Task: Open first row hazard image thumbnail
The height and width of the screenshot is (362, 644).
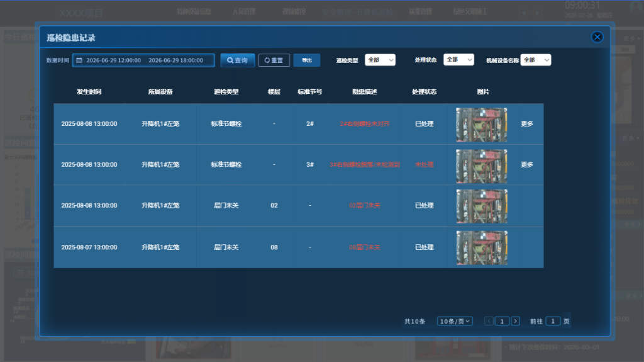Action: pos(481,124)
